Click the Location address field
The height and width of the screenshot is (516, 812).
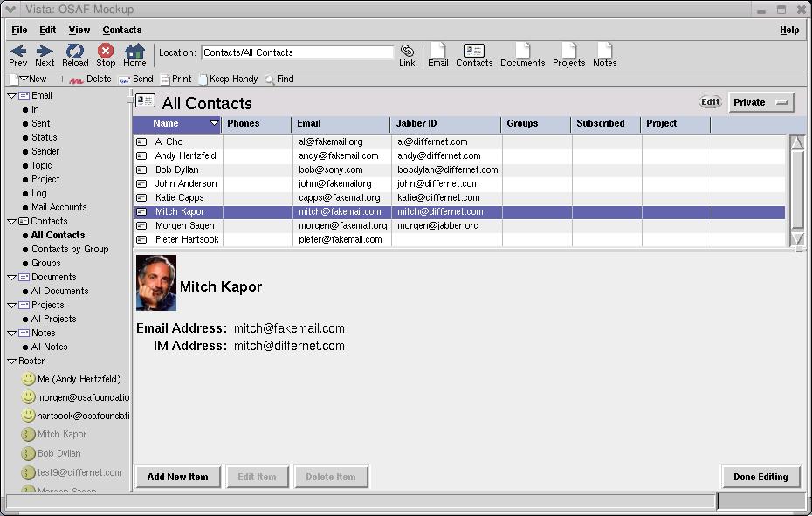point(297,52)
